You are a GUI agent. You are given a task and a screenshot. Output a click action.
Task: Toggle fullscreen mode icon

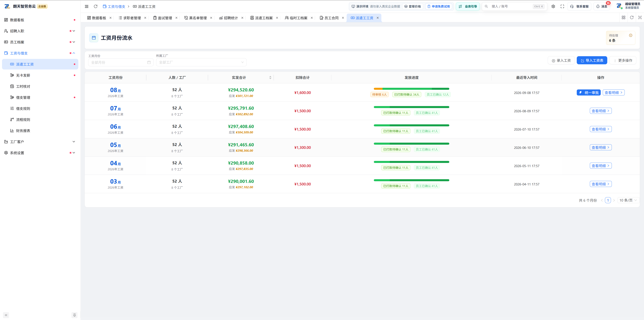coord(562,7)
